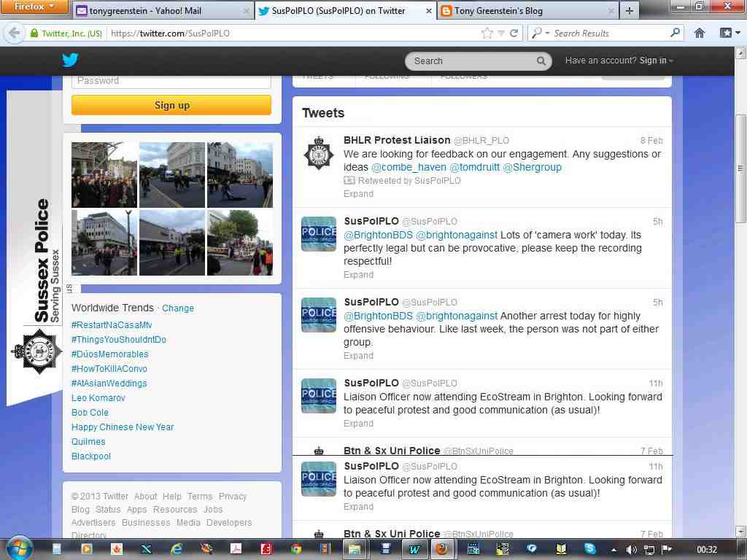Open the @combe_haven mention
Viewport: 747px width, 560px height.
click(409, 167)
